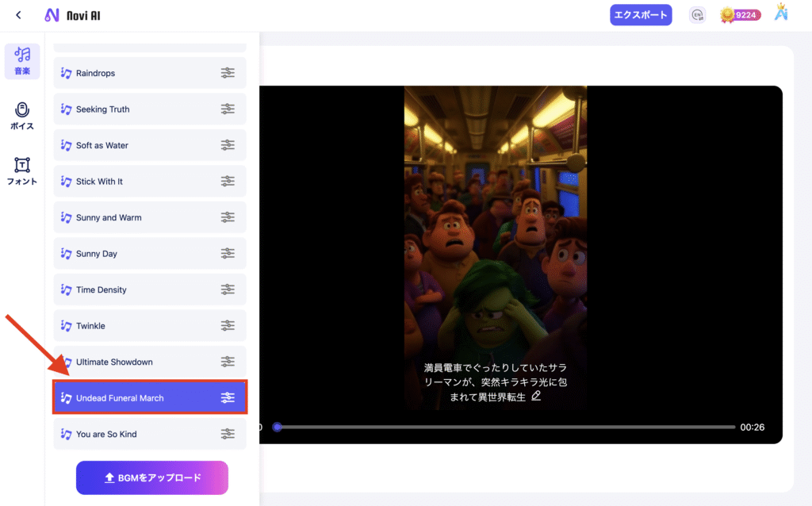
Task: Switch to the フォント font tab
Action: click(x=22, y=171)
